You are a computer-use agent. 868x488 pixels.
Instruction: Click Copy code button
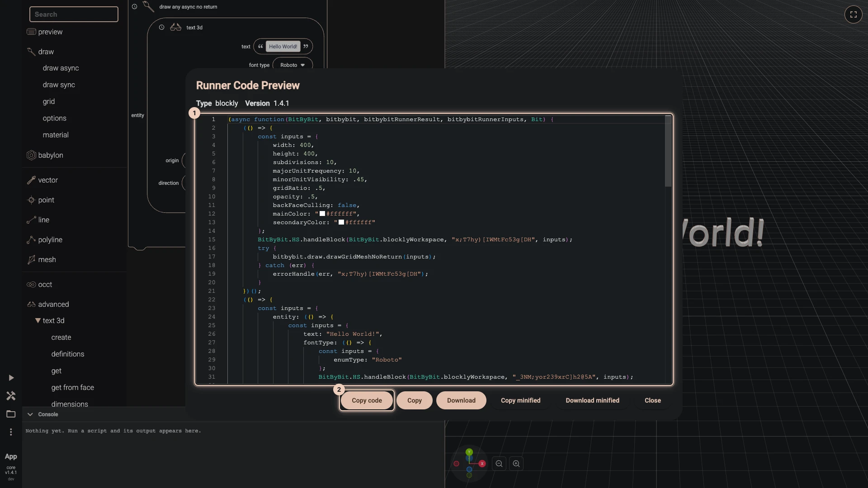pyautogui.click(x=367, y=401)
